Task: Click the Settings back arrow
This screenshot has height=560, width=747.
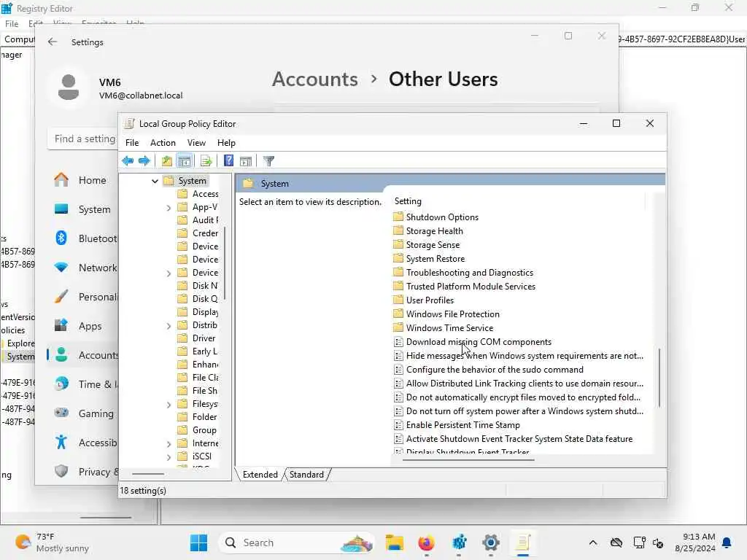Action: coord(53,42)
